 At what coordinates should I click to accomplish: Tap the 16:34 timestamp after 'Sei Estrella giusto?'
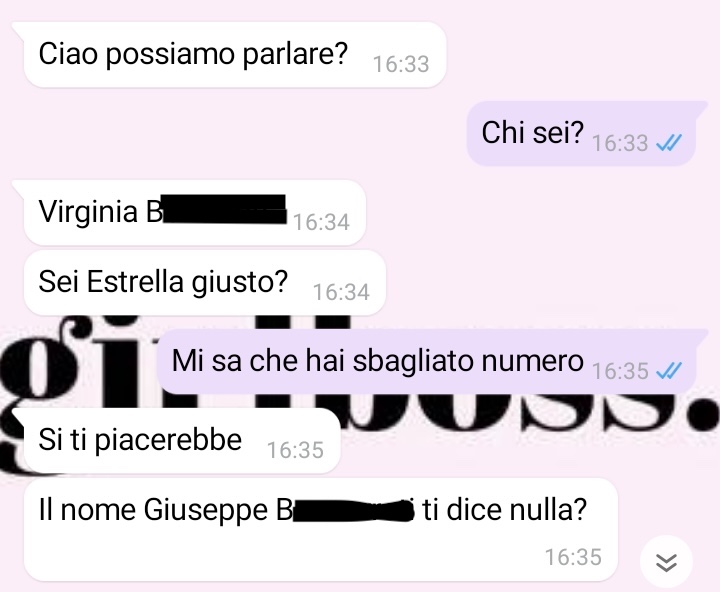pos(341,293)
